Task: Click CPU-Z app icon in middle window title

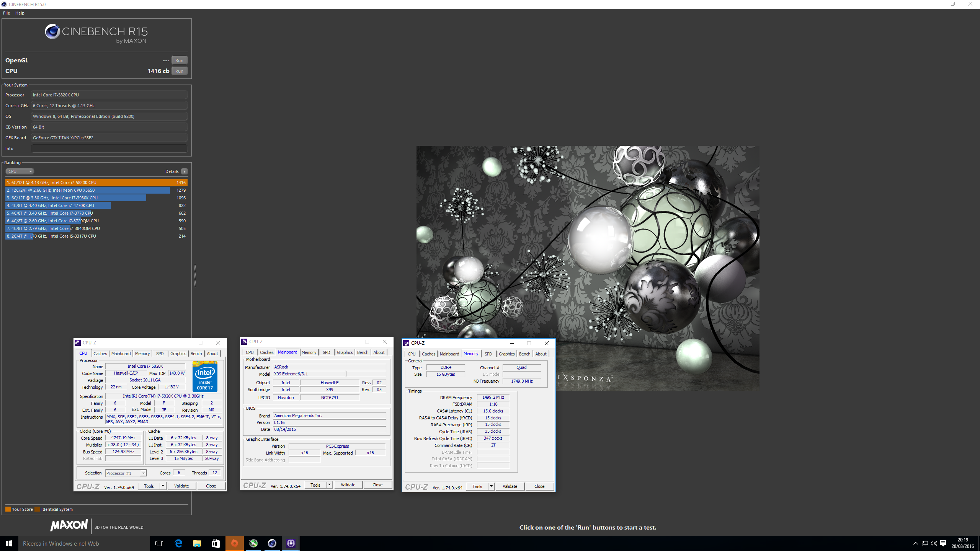Action: click(244, 342)
